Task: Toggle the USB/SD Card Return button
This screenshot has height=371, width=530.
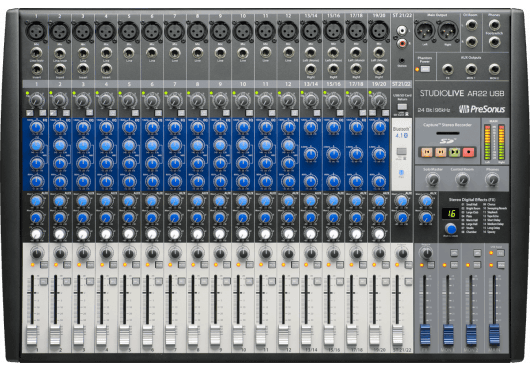Action: pyautogui.click(x=402, y=107)
